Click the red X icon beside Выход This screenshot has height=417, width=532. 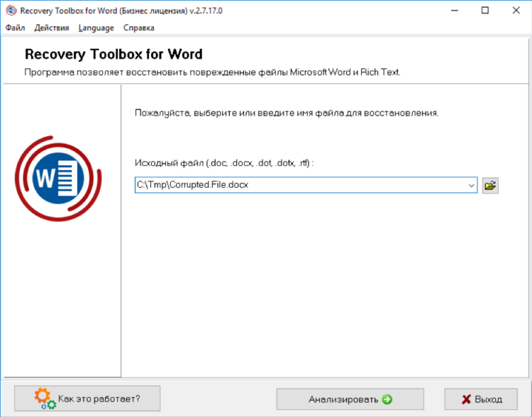[x=467, y=399]
